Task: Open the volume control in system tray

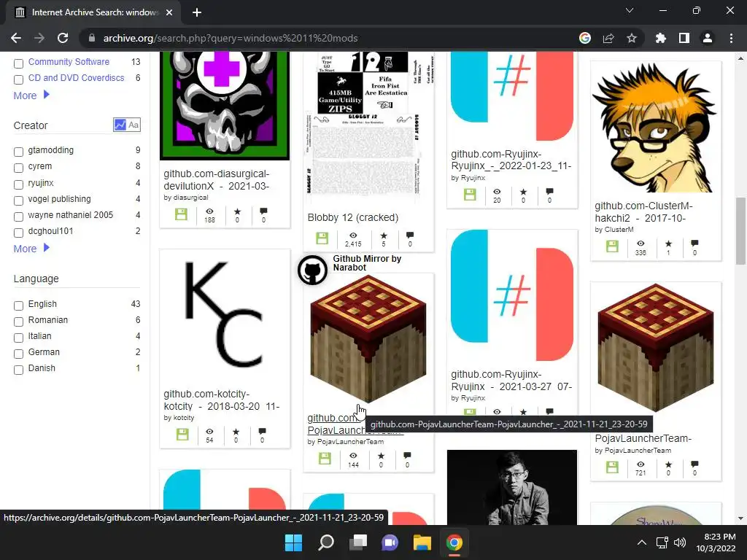Action: click(x=680, y=542)
